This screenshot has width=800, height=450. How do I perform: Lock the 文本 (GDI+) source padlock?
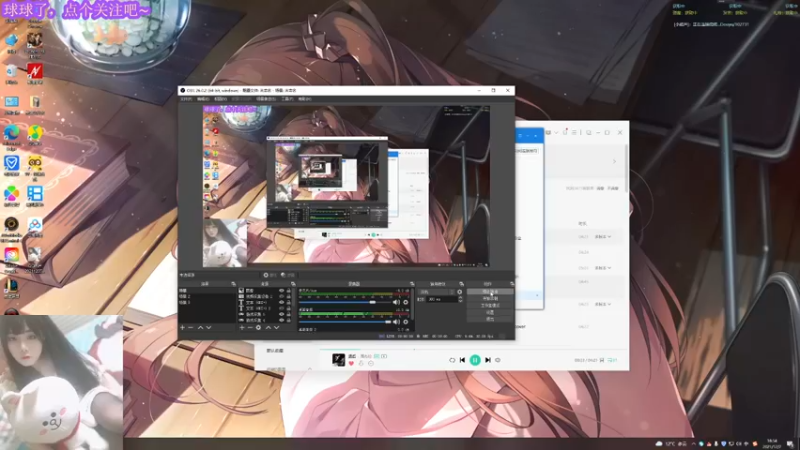[x=289, y=302]
